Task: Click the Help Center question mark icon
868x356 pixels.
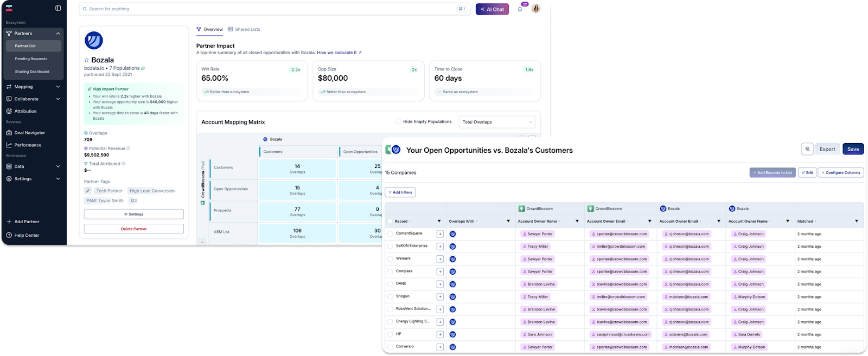Action: tap(9, 235)
